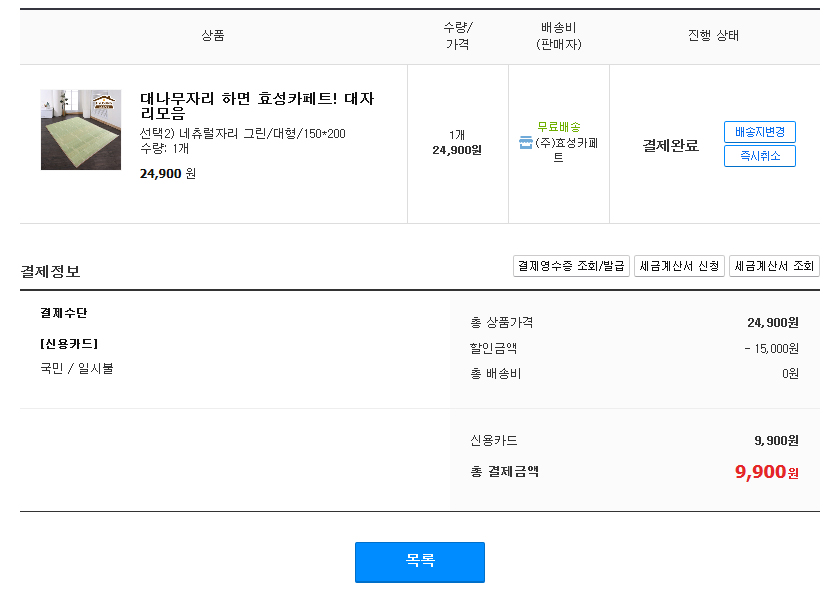Click the 진행 상태 column header

(x=713, y=36)
